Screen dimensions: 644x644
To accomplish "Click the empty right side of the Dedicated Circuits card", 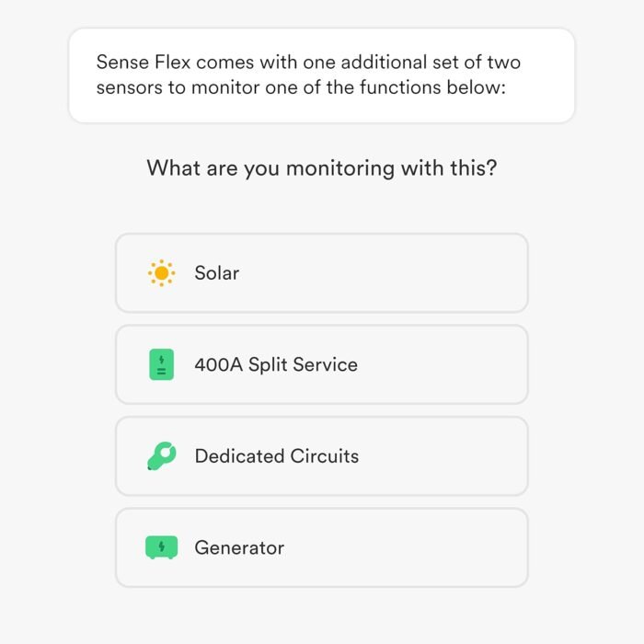I will click(452, 456).
